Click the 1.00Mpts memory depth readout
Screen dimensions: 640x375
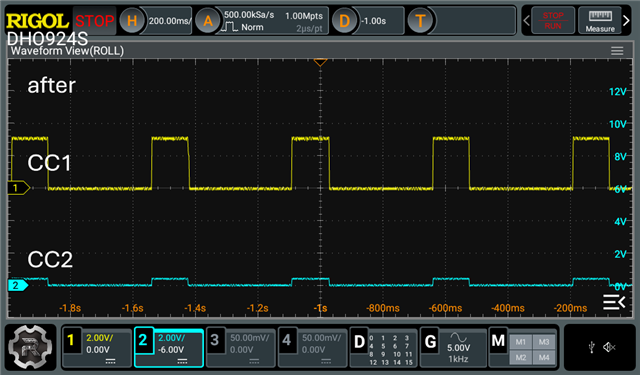(x=304, y=16)
